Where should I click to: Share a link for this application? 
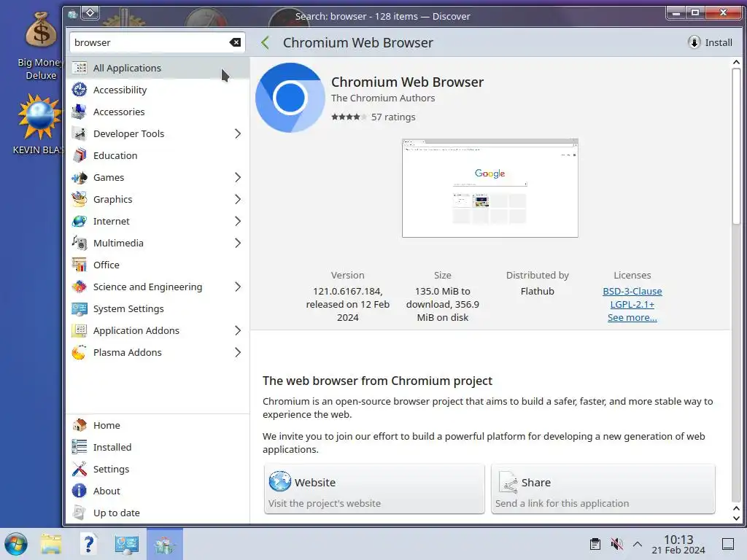pos(603,489)
